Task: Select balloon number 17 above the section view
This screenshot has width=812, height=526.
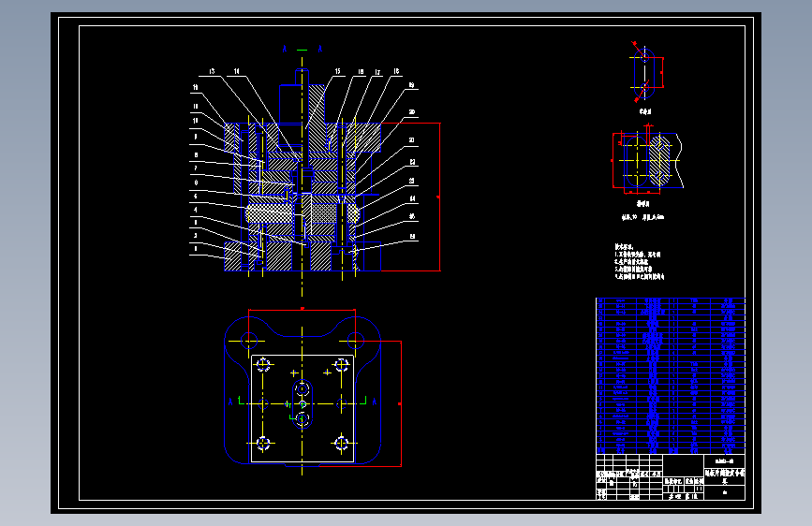Action: point(378,72)
